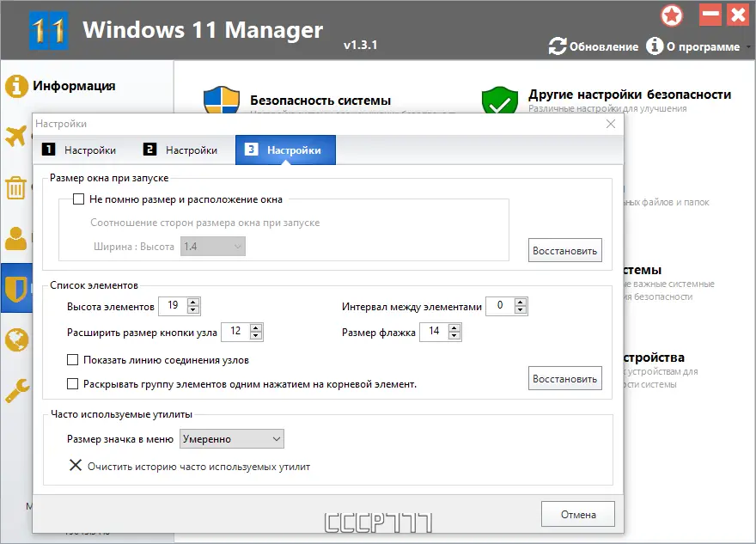
Task: Click the red star favorites icon in titlebar
Action: tap(672, 15)
